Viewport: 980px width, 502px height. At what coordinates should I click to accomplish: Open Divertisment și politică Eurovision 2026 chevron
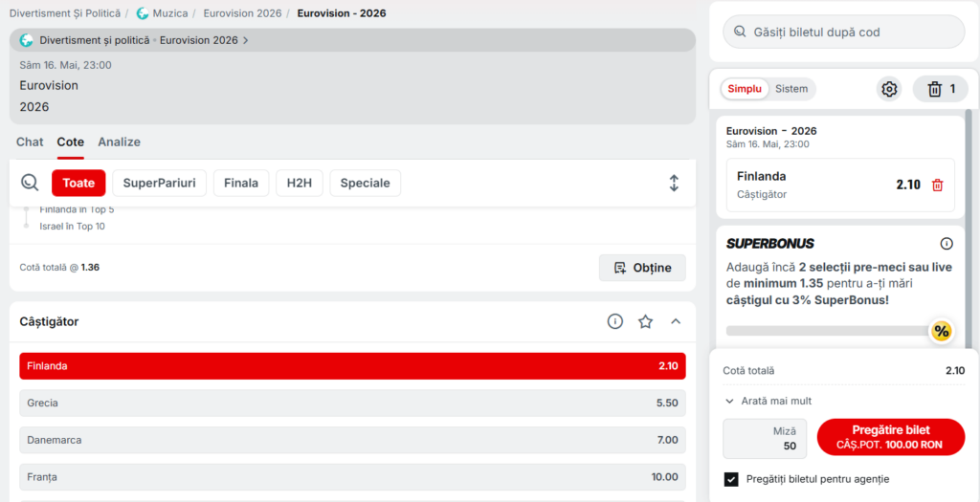pyautogui.click(x=246, y=40)
